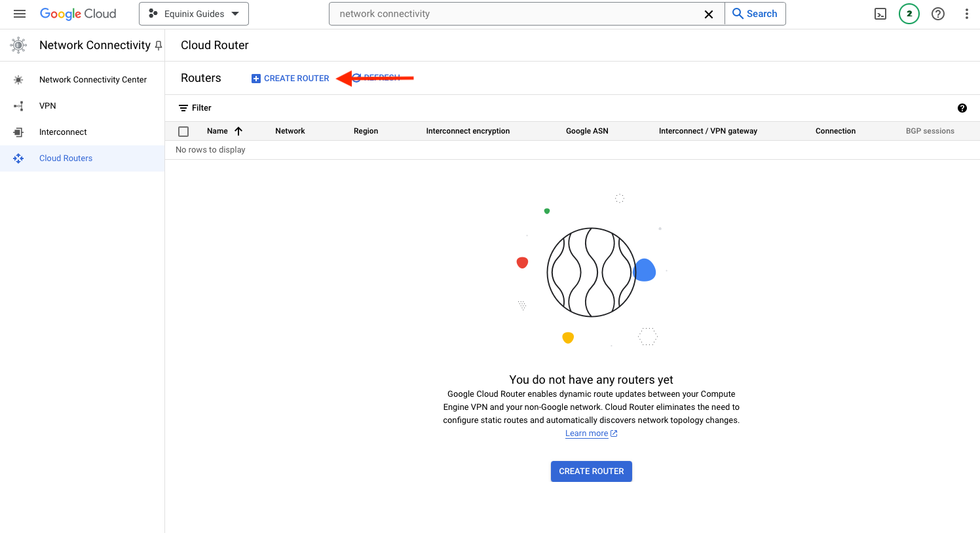Click BGP sessions column header
This screenshot has width=980, height=533.
930,131
